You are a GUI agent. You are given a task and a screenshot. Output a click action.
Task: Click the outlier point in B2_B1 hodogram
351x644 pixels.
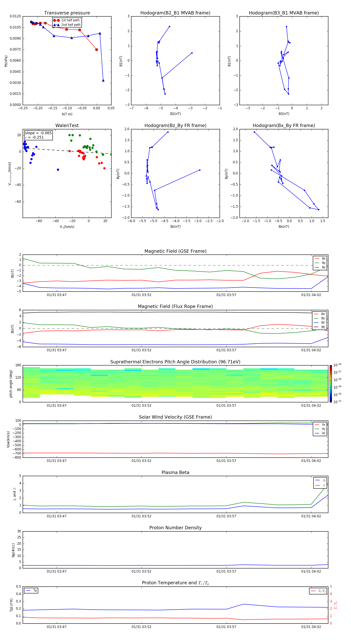[192, 53]
